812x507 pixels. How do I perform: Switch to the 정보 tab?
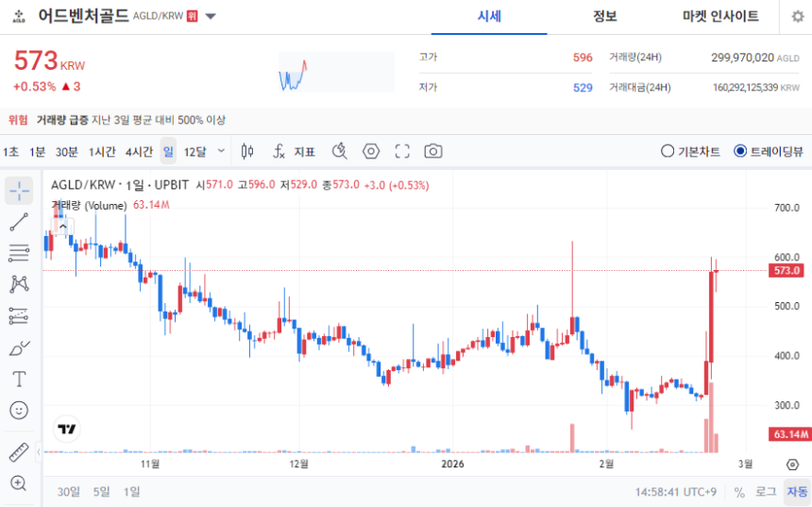click(604, 17)
